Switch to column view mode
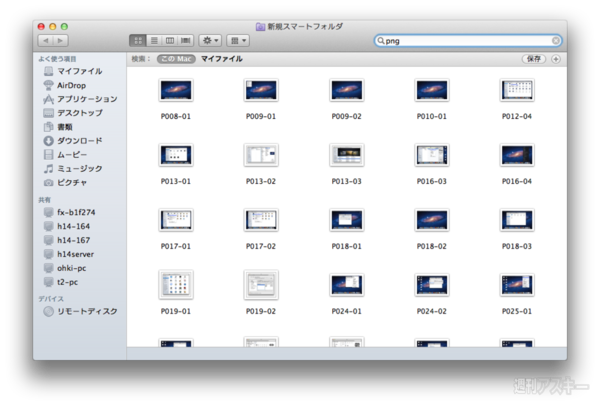Screen dimensions: 600x406 coord(170,41)
